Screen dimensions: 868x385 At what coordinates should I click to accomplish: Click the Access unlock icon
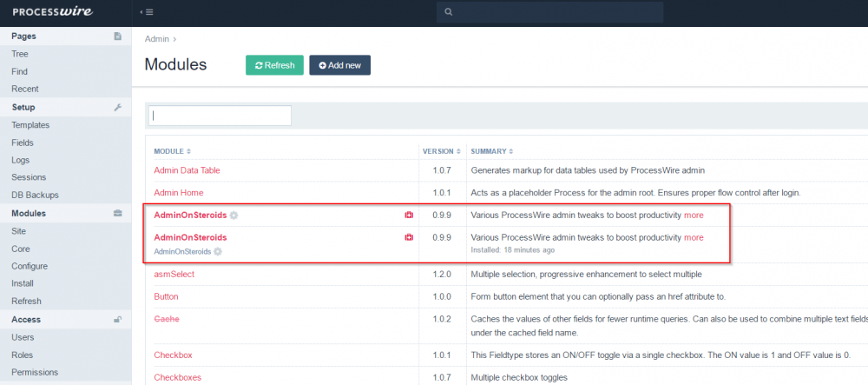tap(117, 320)
